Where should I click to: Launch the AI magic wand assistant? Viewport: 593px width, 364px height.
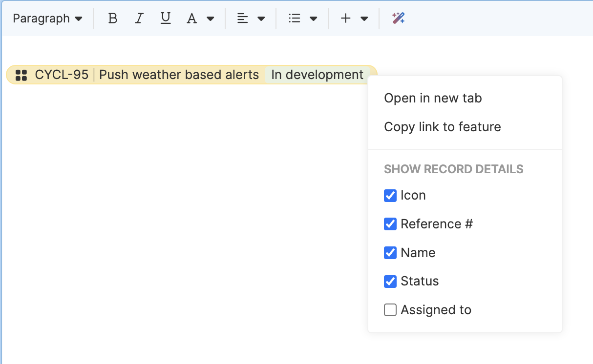pos(398,19)
